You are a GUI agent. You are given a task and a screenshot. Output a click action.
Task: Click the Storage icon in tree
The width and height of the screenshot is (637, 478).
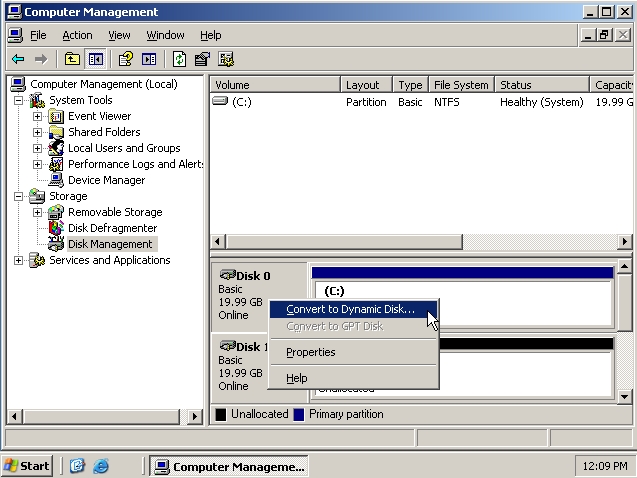point(37,196)
